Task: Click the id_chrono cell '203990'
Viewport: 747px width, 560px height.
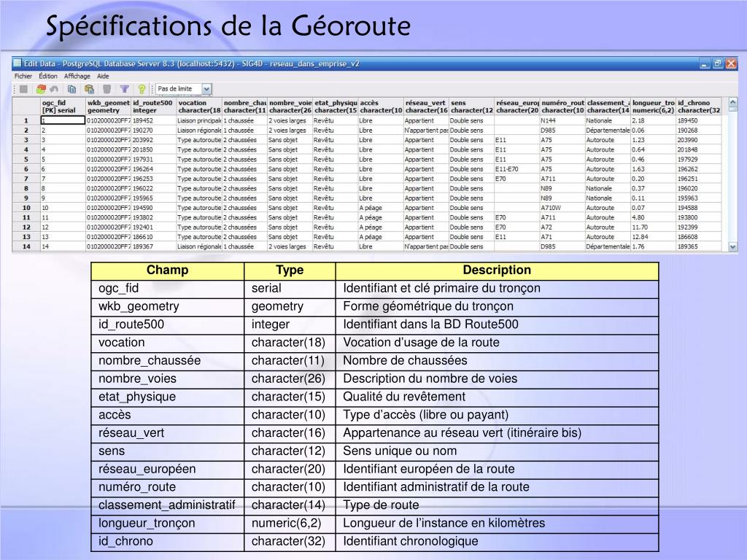Action: (x=699, y=140)
